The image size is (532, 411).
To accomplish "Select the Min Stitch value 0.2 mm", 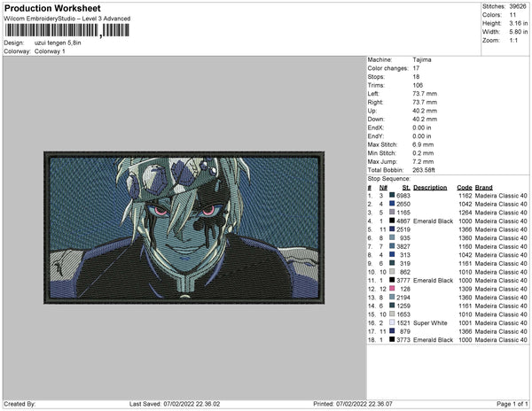I will click(x=423, y=153).
